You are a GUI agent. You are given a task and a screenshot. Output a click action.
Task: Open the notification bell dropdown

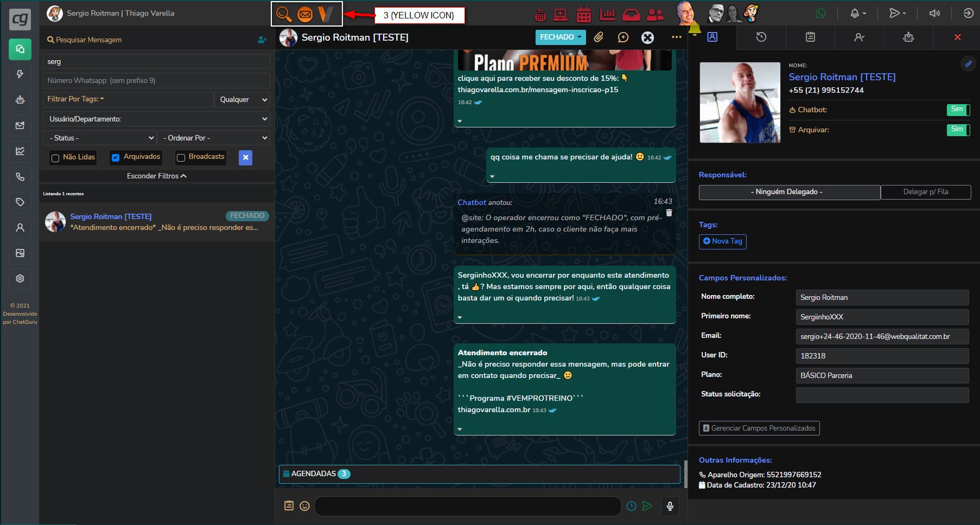pos(858,14)
